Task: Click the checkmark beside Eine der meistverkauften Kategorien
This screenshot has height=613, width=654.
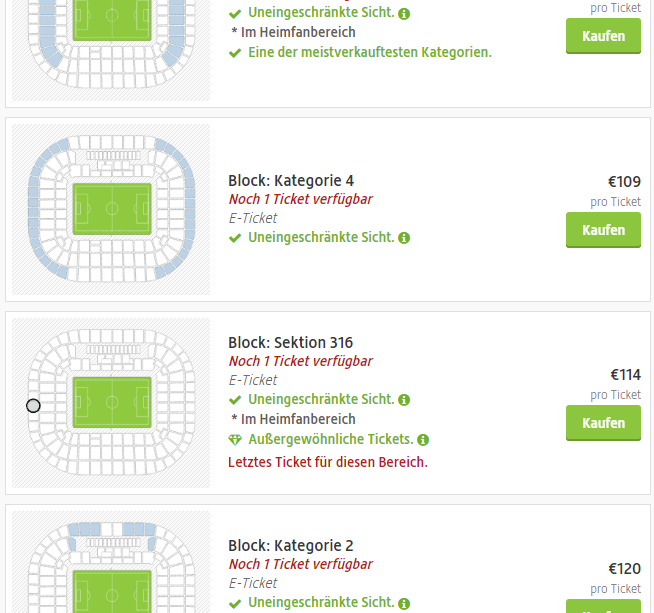Action: click(x=235, y=52)
